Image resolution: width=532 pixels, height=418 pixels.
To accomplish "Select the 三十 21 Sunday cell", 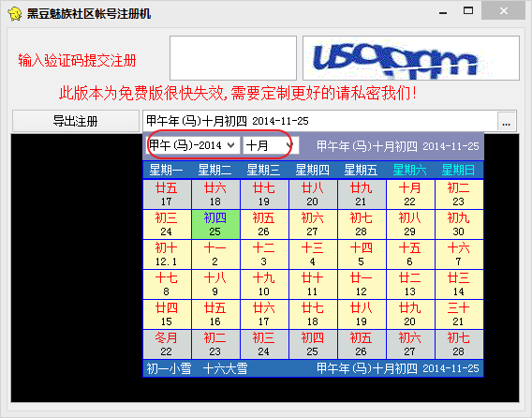I will pyautogui.click(x=459, y=314).
